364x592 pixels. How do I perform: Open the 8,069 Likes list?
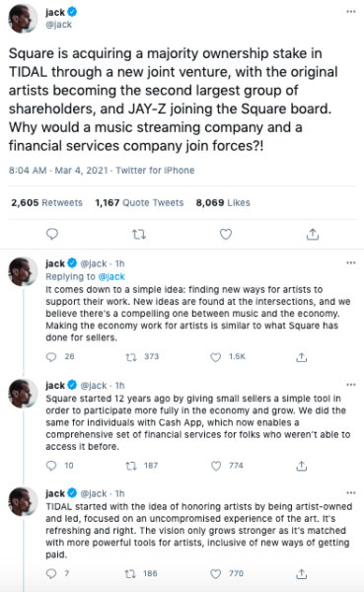[x=223, y=202]
